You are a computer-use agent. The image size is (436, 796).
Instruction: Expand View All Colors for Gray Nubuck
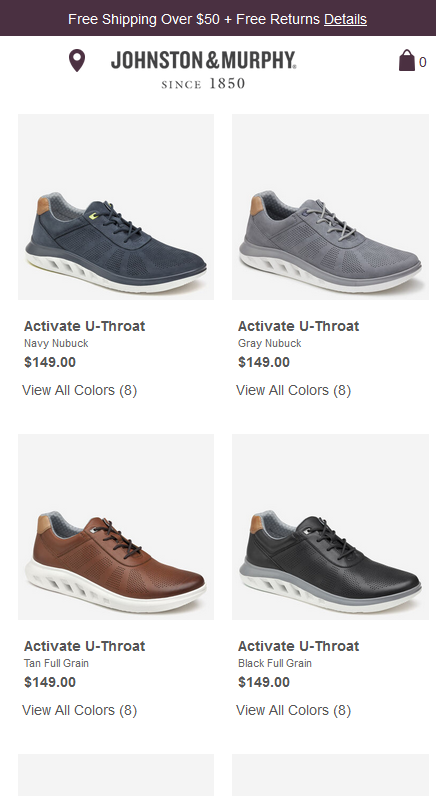(293, 390)
